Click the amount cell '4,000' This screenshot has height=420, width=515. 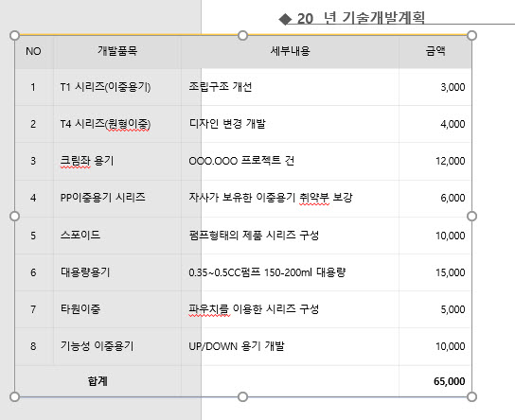(435, 124)
